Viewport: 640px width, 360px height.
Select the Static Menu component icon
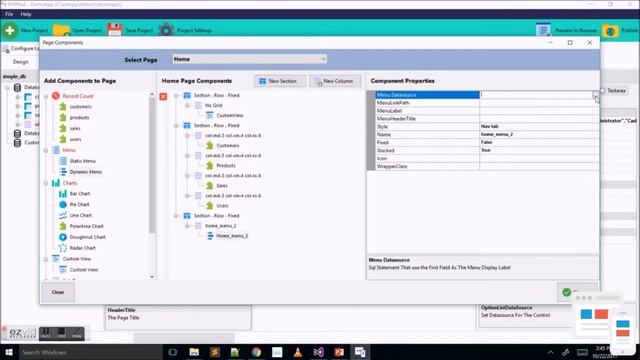(63, 161)
